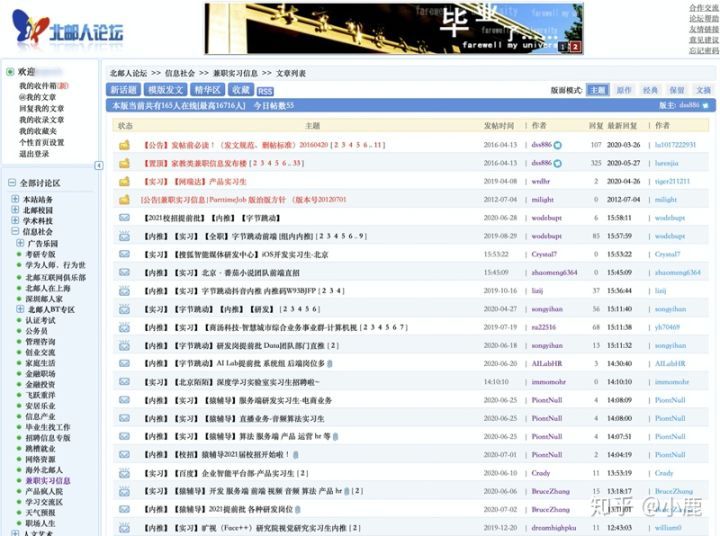Click the 收藏 button
Image resolution: width=720 pixels, height=536 pixels.
(x=241, y=90)
